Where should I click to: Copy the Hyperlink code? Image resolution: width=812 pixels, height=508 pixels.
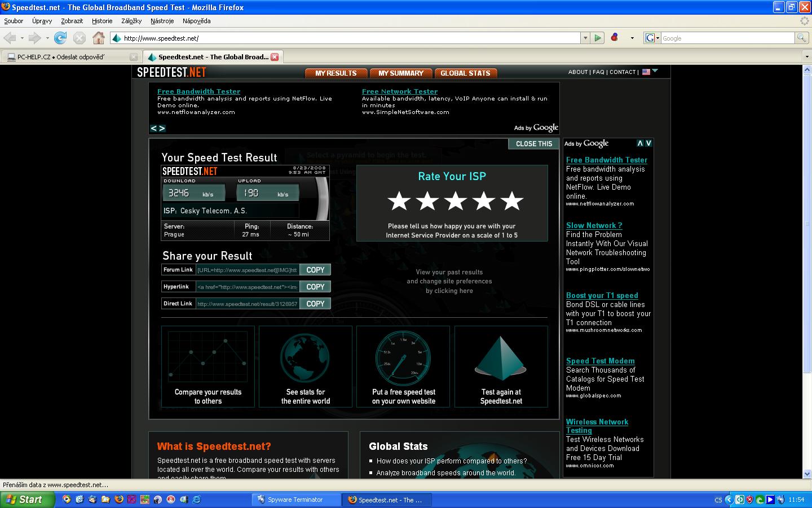[315, 287]
